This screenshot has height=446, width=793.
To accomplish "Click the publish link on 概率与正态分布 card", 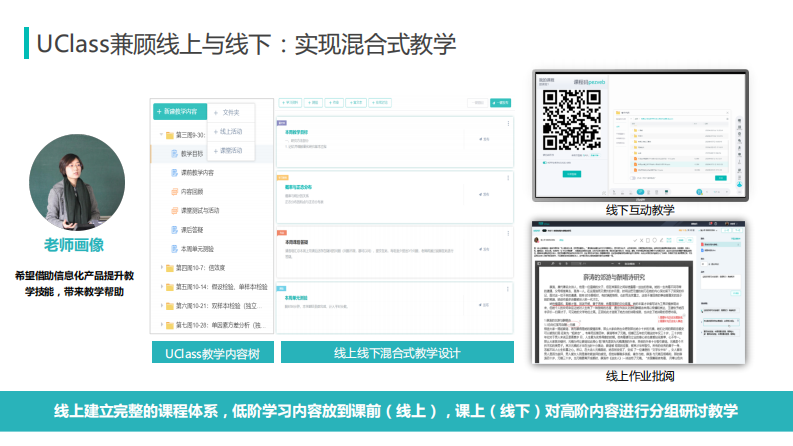I will point(484,194).
